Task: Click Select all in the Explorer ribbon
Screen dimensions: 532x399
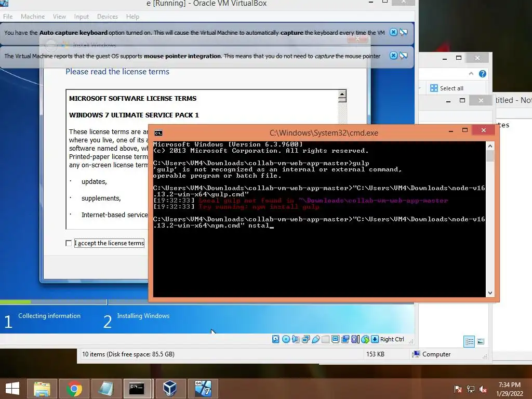Action: [x=446, y=88]
